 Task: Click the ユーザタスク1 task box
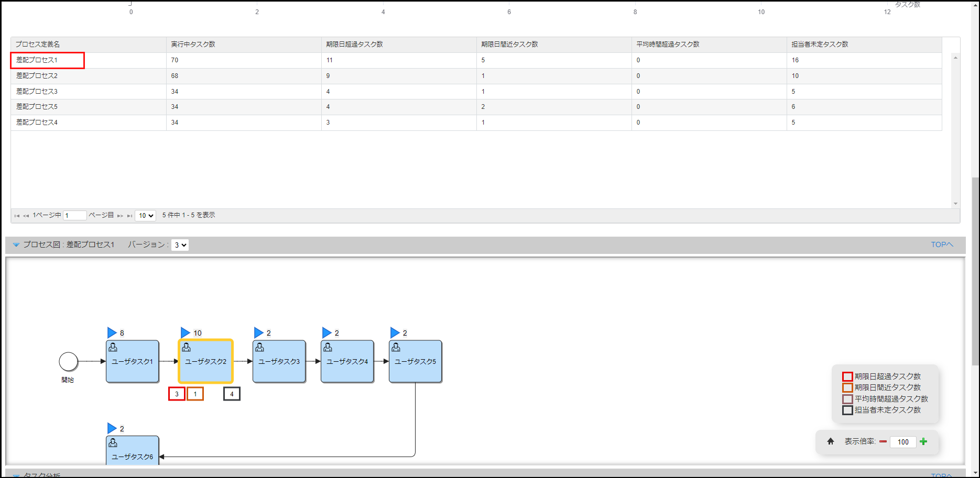133,361
